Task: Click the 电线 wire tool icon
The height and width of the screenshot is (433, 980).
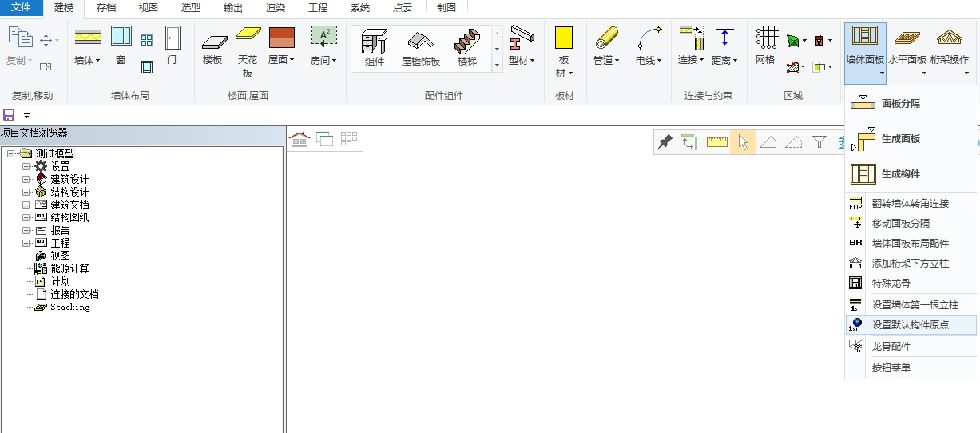Action: (x=649, y=37)
